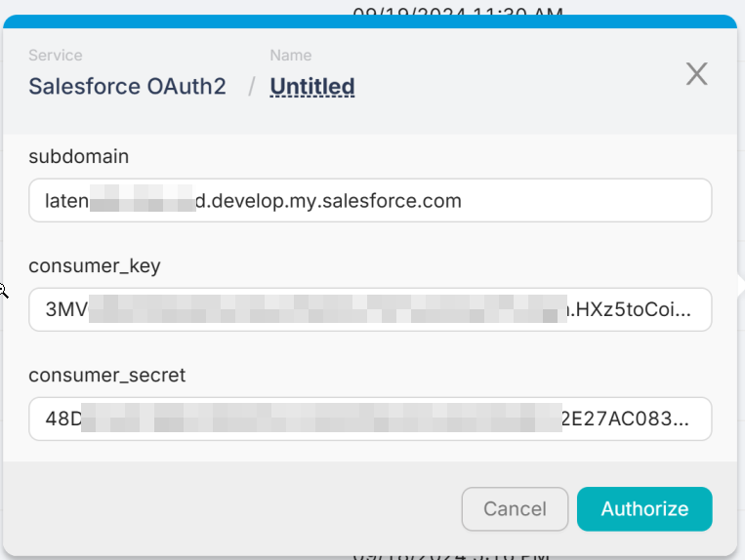Click the consumer_key field label
This screenshot has height=560, width=745.
click(95, 265)
